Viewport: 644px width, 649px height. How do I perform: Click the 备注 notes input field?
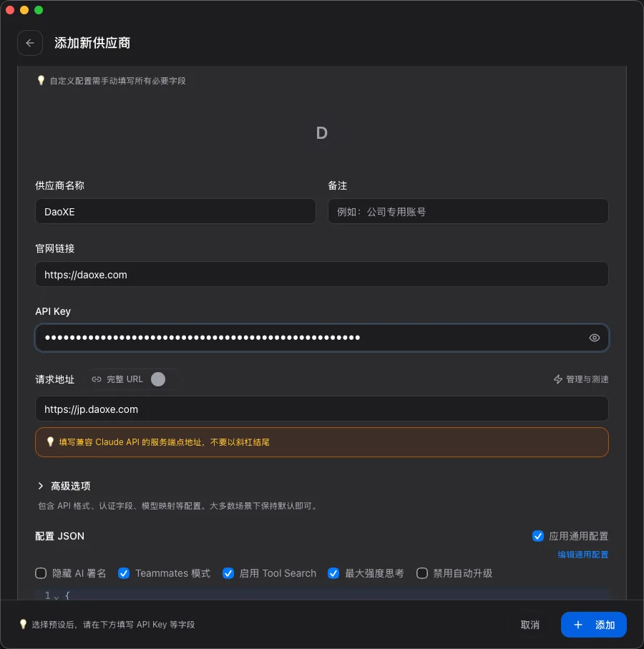468,212
